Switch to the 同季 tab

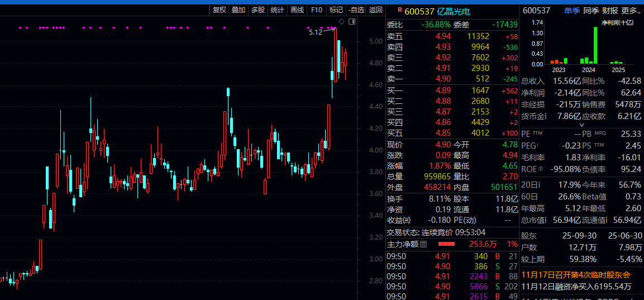pyautogui.click(x=591, y=11)
